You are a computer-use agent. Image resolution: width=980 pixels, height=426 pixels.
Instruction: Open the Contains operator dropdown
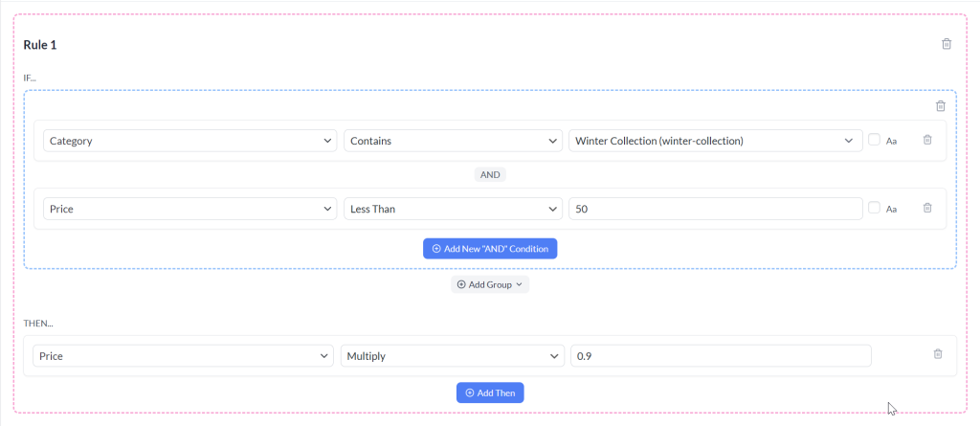453,141
